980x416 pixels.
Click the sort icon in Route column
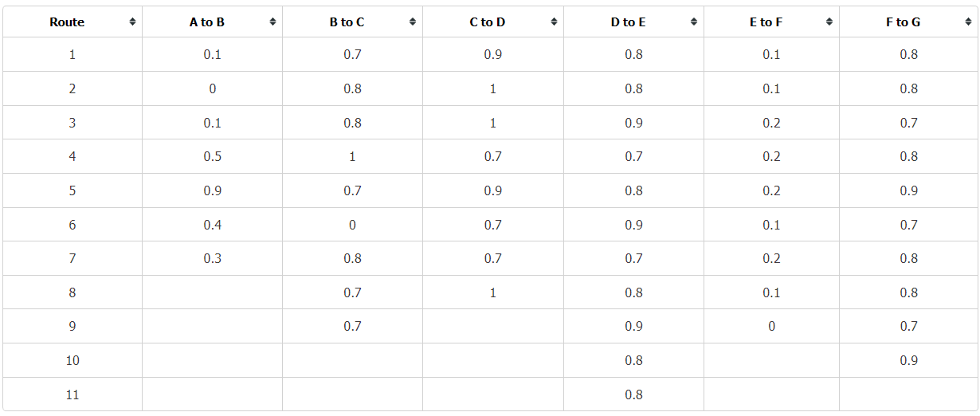pyautogui.click(x=132, y=22)
